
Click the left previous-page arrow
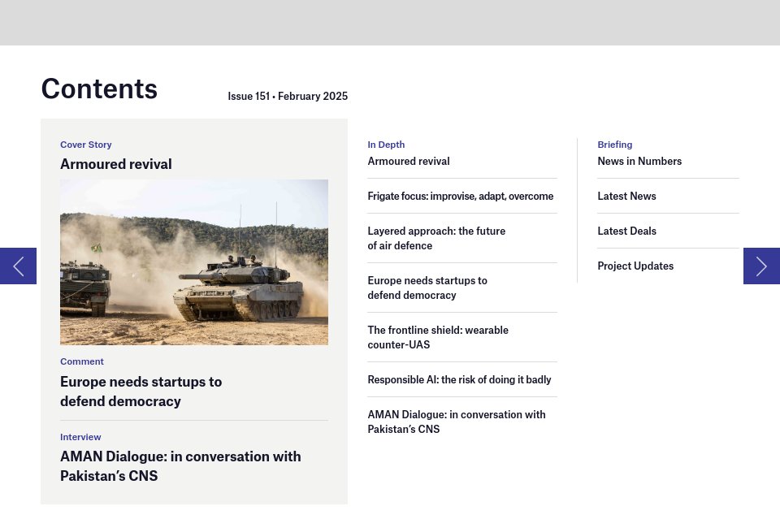[x=17, y=266]
